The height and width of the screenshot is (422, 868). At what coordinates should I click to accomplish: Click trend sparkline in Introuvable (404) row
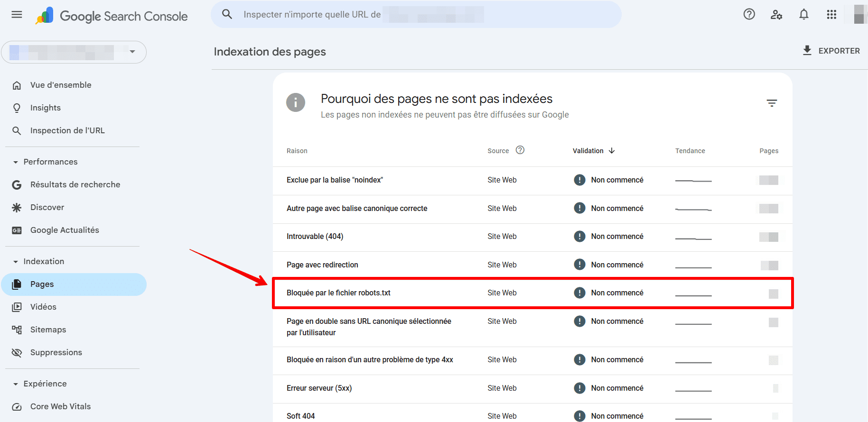[x=693, y=239]
